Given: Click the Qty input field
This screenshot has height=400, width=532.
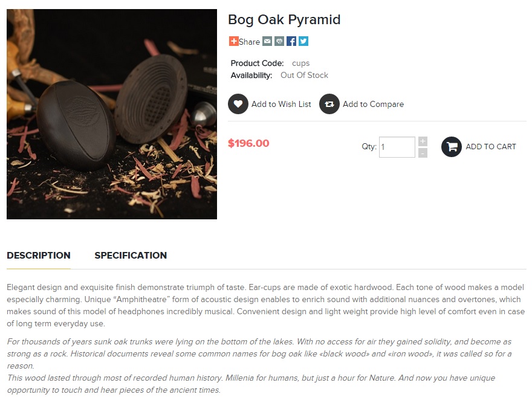Looking at the screenshot, I should 397,147.
